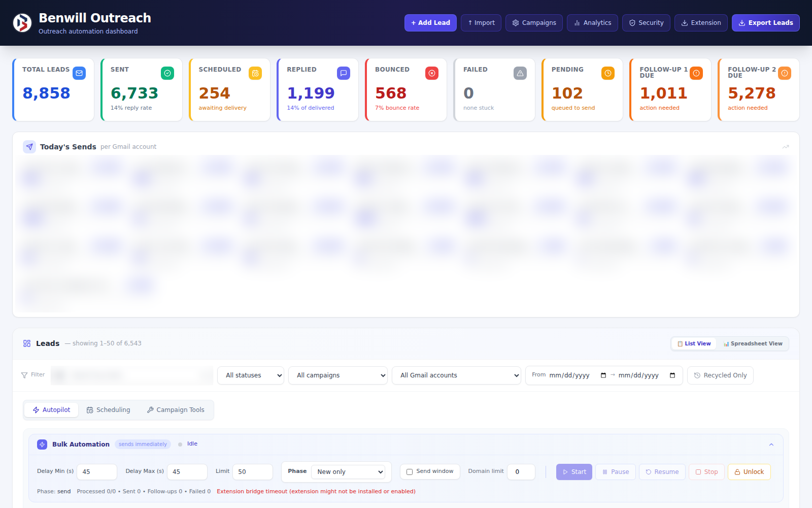Click the Sent checkmark icon
The image size is (812, 508).
(167, 73)
